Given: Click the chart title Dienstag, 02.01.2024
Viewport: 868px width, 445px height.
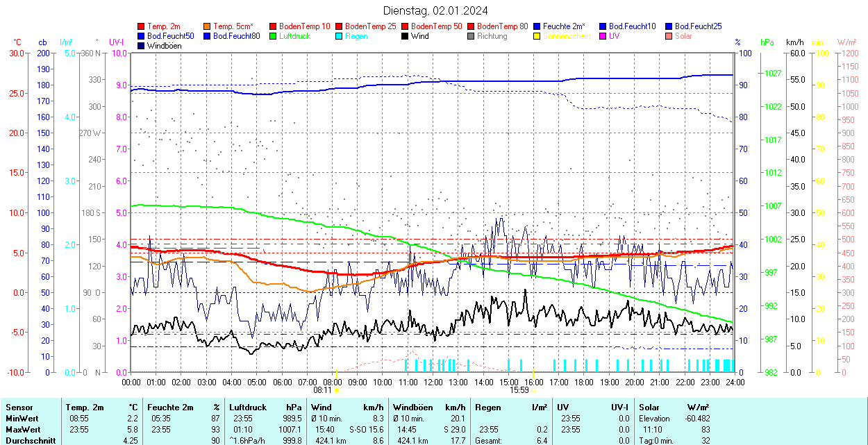Looking at the screenshot, I should (x=435, y=10).
